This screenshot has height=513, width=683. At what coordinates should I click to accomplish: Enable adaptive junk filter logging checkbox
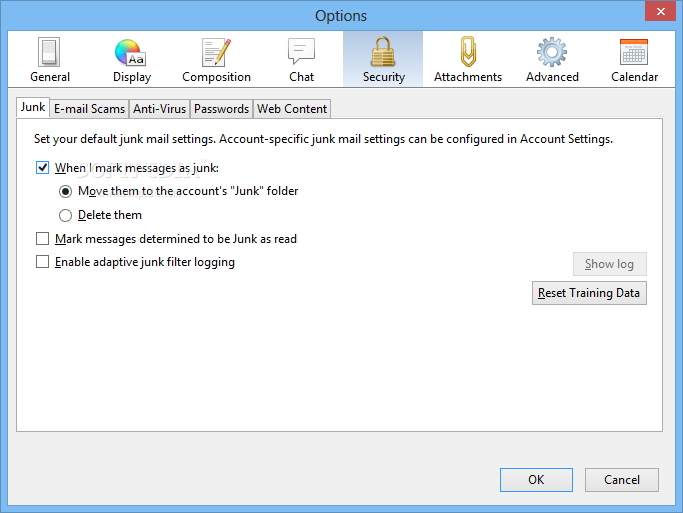pyautogui.click(x=42, y=262)
